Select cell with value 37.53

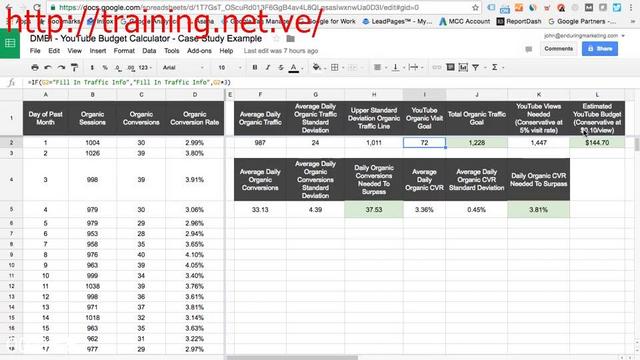pyautogui.click(x=373, y=209)
